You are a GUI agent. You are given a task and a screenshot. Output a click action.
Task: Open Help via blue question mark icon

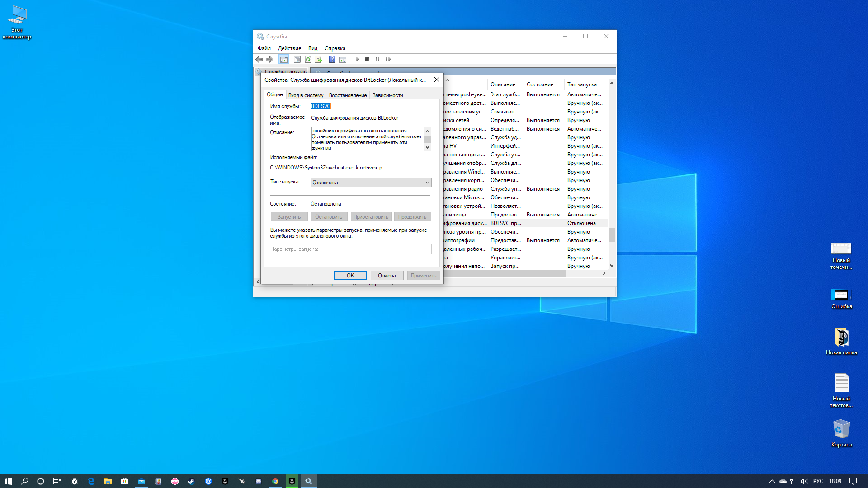(332, 59)
